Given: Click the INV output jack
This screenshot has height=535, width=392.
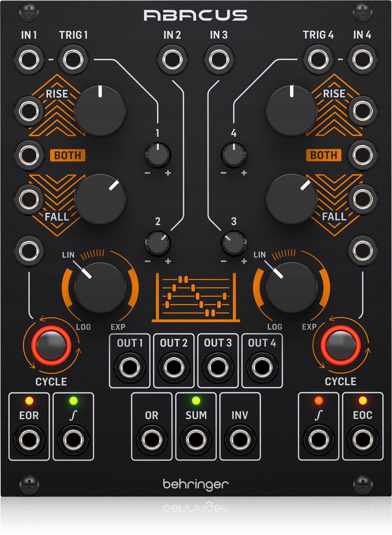Looking at the screenshot, I should tap(240, 440).
